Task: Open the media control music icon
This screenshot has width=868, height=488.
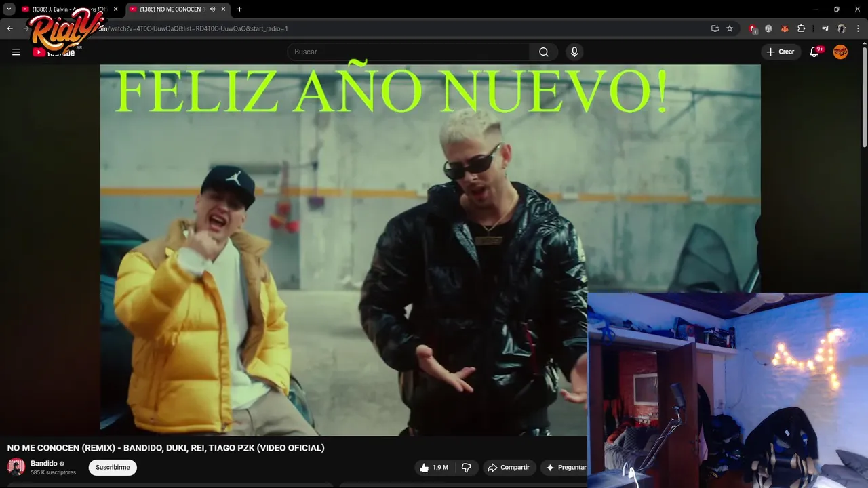Action: (825, 28)
